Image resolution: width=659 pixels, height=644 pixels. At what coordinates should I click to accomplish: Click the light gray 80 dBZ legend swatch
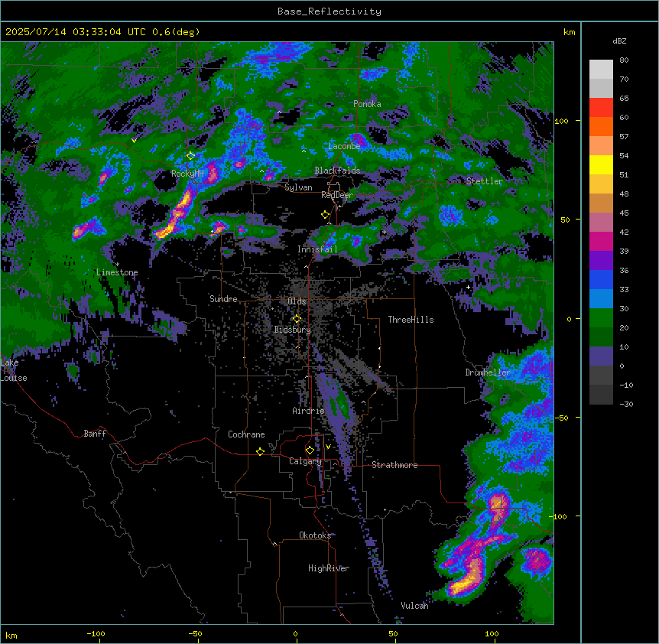click(601, 69)
